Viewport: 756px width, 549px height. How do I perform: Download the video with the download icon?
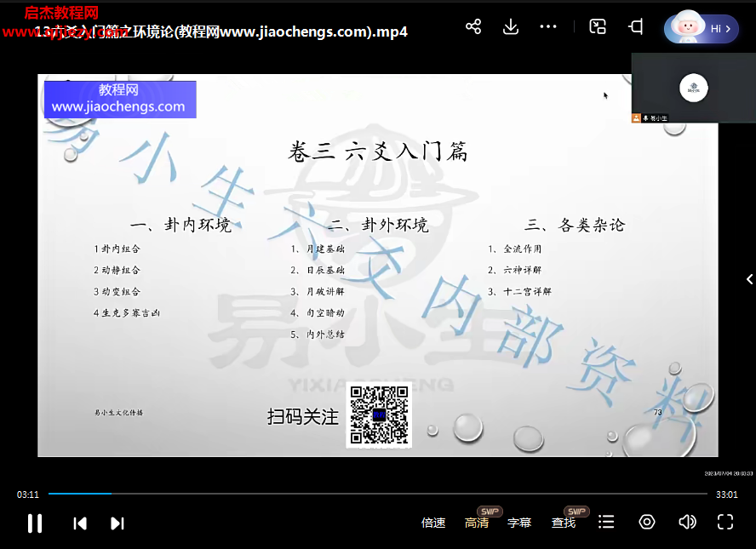pyautogui.click(x=511, y=26)
